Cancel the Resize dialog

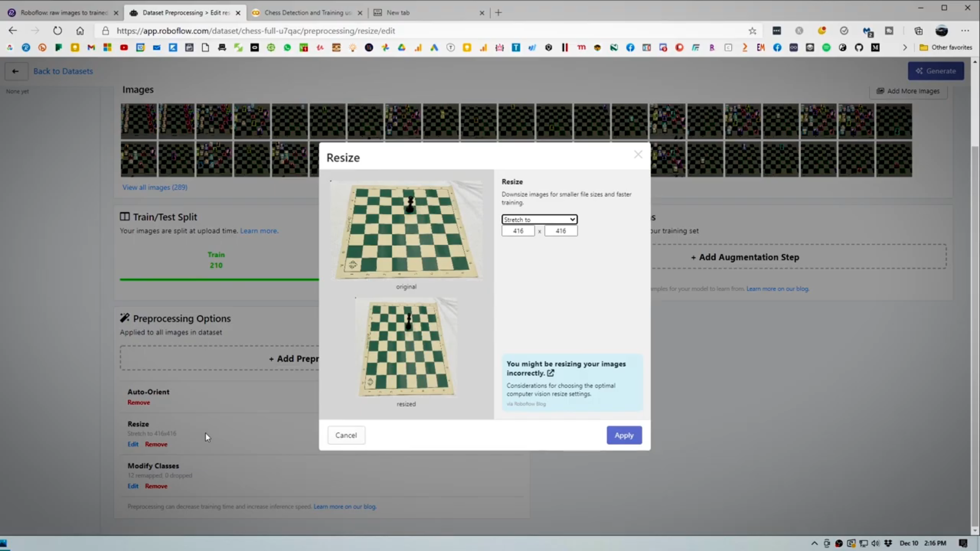point(346,435)
